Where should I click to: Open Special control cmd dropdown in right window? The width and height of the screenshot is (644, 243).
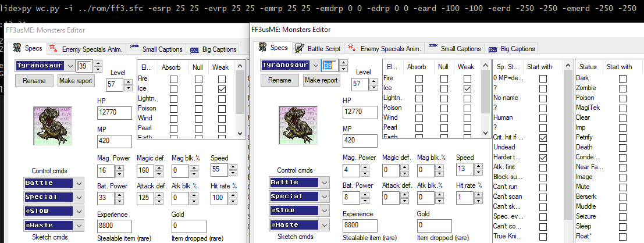(325, 196)
